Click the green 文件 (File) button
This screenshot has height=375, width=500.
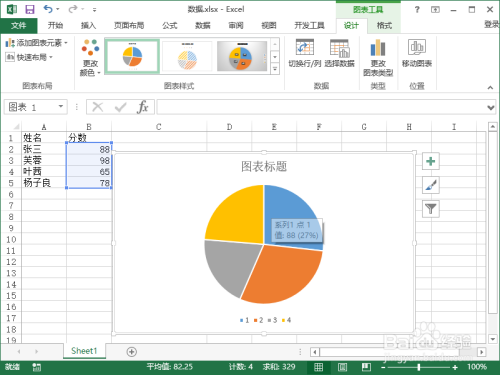click(19, 25)
